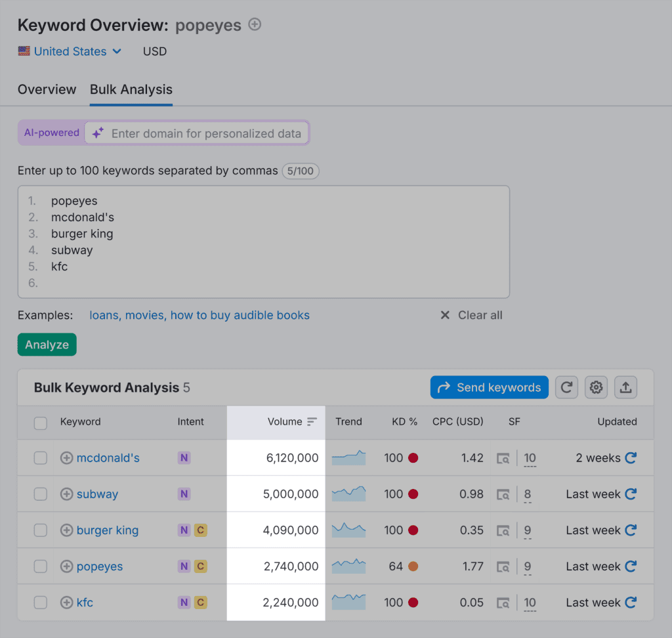Click the refresh icon next to Send keywords

[566, 387]
